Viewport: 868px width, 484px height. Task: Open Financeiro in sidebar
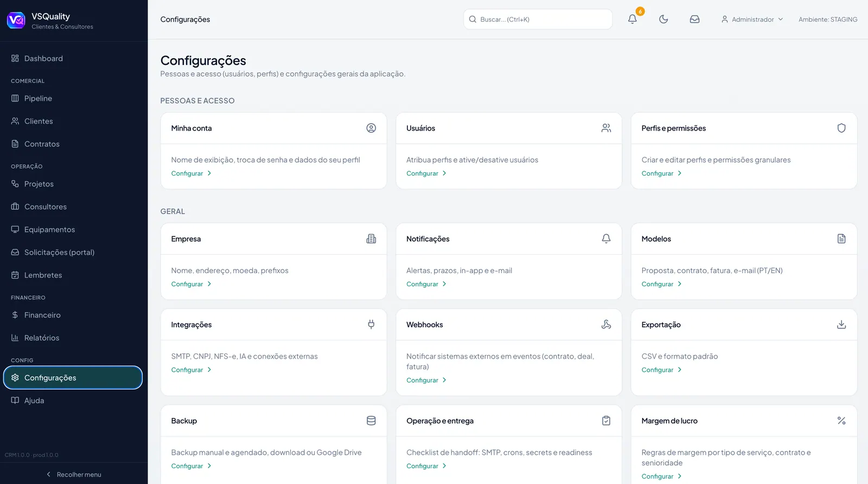(x=73, y=315)
